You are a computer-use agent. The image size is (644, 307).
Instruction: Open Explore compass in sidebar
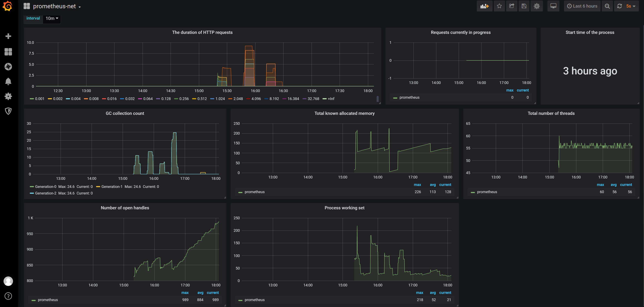(8, 66)
